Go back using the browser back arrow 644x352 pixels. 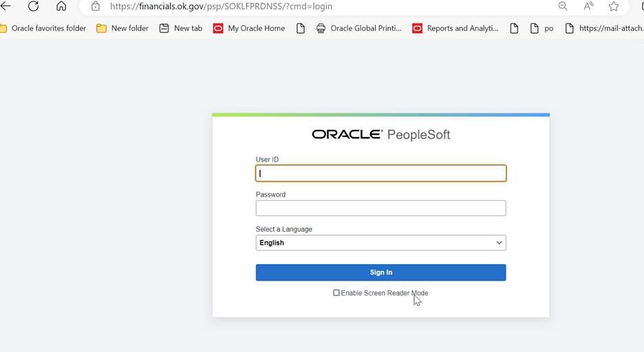6,6
